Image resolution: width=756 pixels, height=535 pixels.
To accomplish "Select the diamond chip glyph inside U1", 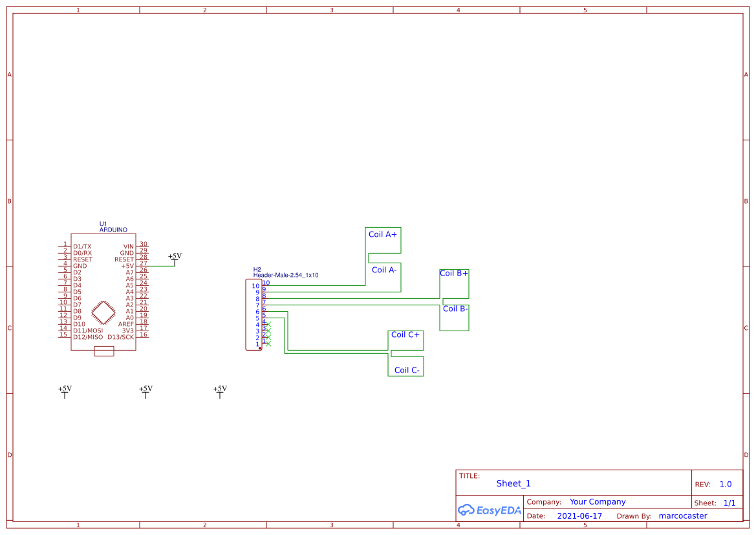I will pyautogui.click(x=103, y=311).
